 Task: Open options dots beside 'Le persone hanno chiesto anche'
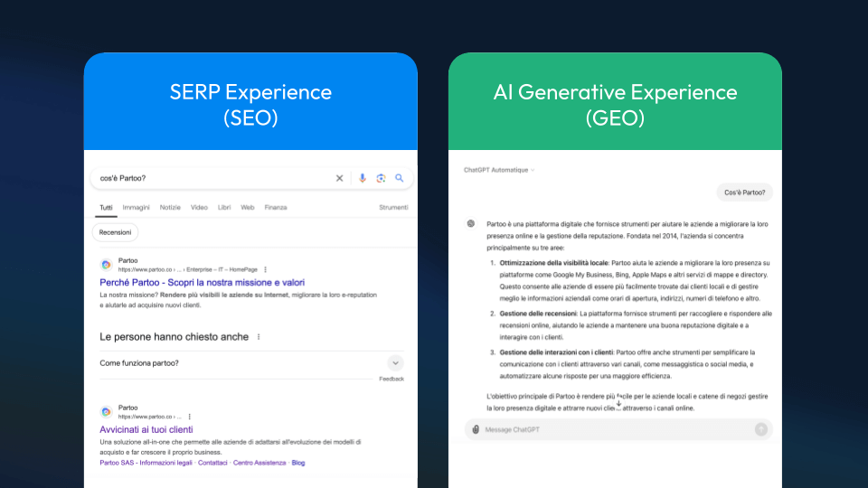click(x=259, y=337)
